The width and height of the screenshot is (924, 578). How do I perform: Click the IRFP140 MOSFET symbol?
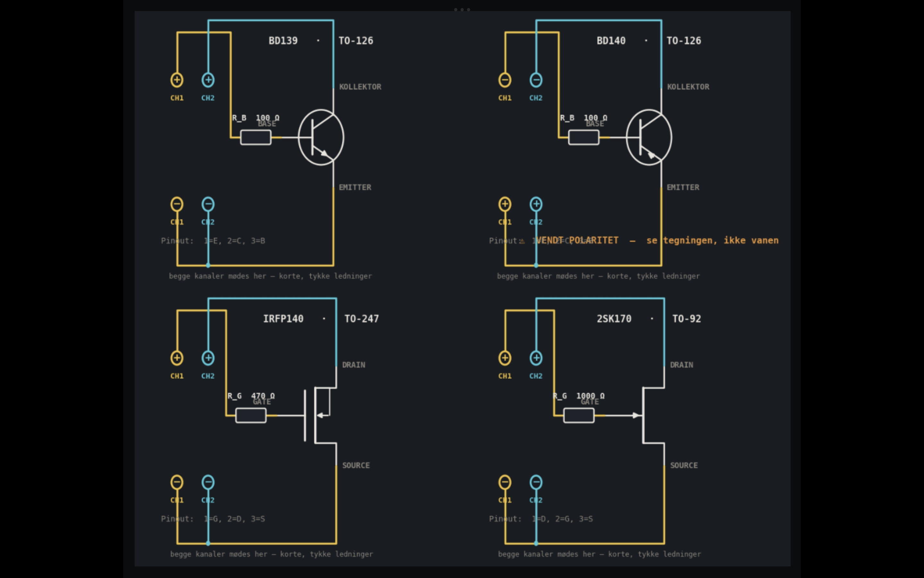(320, 416)
